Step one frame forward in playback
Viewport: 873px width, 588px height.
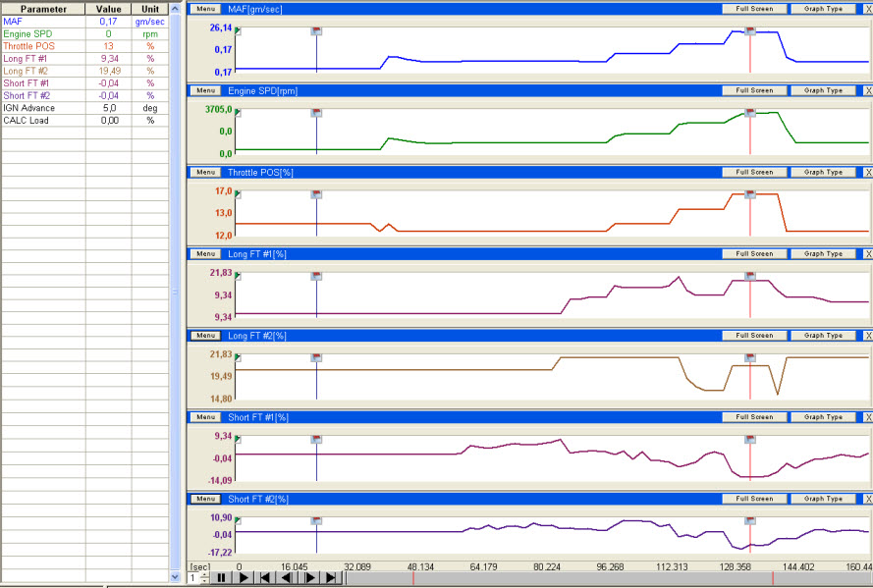[x=309, y=578]
